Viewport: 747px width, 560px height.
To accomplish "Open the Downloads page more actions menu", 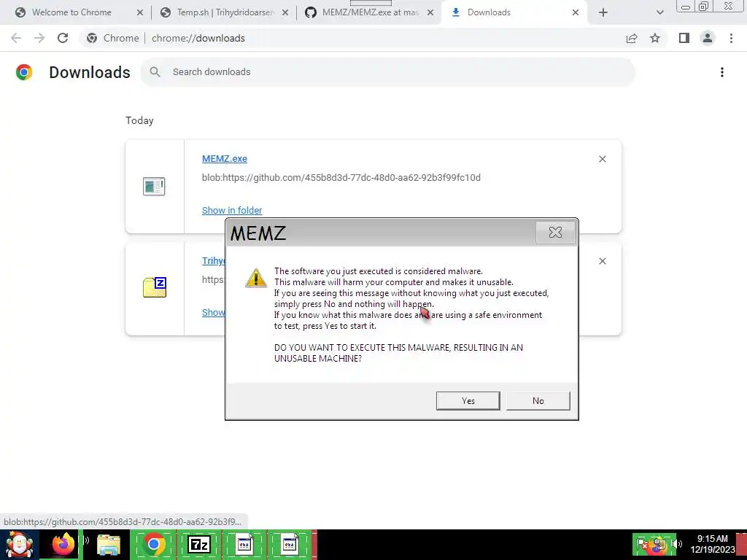I will pos(721,72).
